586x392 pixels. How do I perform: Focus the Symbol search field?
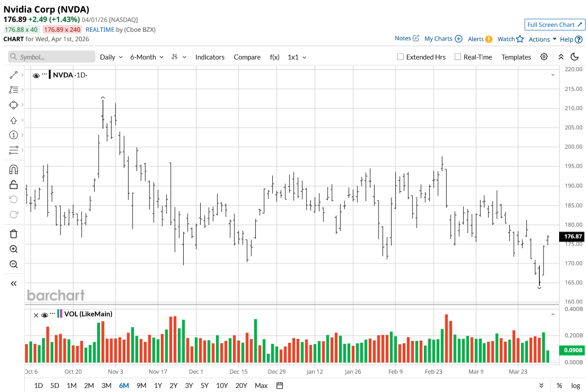(52, 57)
